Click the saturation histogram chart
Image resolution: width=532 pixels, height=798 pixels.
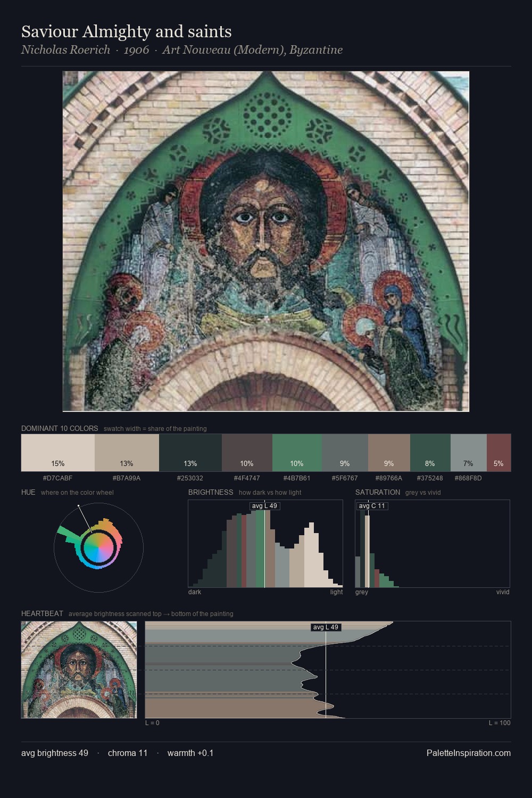click(433, 544)
